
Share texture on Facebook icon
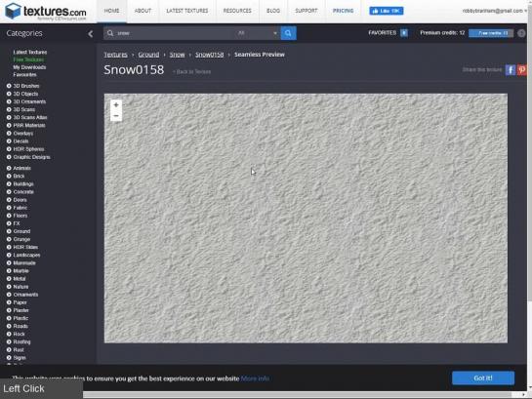(x=511, y=70)
